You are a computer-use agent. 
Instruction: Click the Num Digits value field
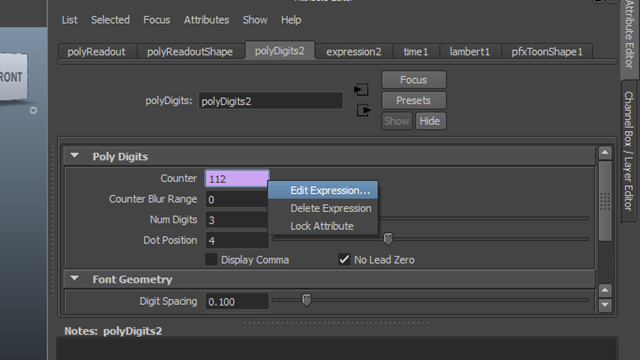tap(237, 220)
